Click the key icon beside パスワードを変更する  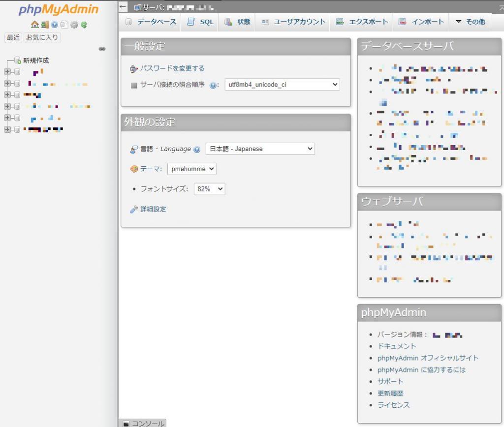click(x=134, y=68)
